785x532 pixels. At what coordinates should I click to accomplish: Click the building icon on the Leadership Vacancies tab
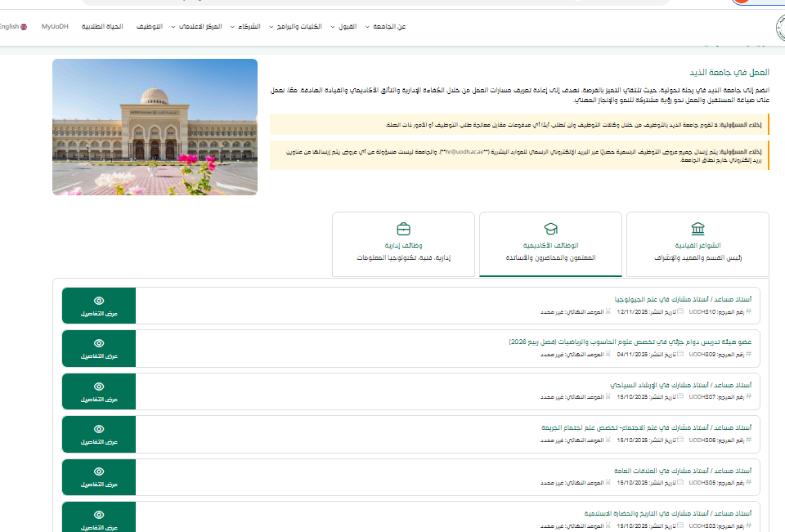[698, 228]
